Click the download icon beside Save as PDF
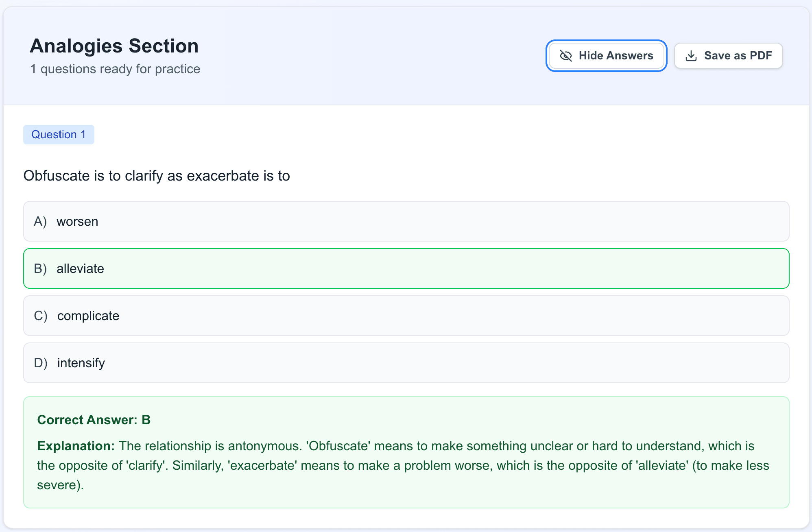 click(x=692, y=55)
